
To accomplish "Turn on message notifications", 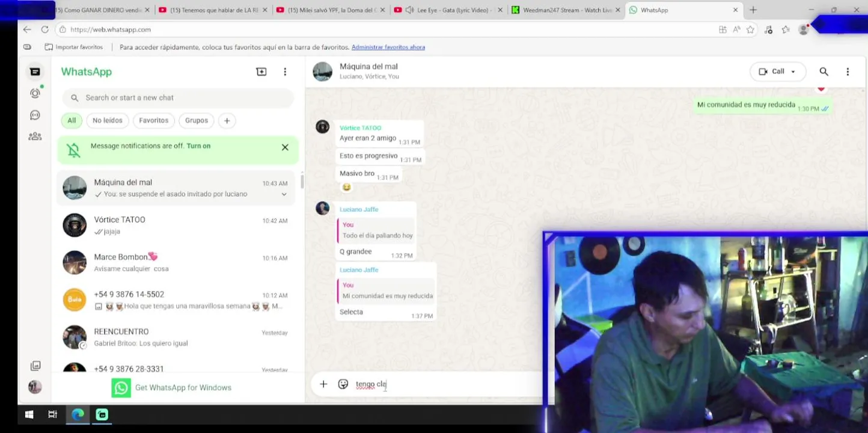I will tap(198, 146).
